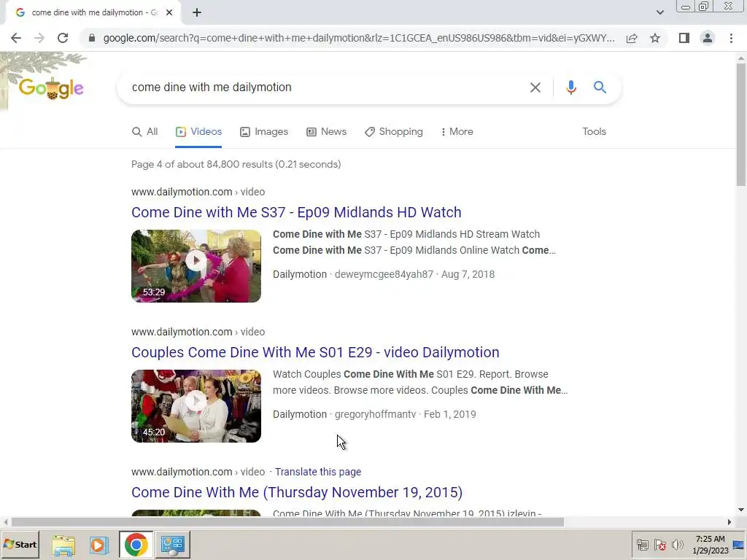Click the horizontal scrollbar thumb
747x560 pixels.
[287, 522]
